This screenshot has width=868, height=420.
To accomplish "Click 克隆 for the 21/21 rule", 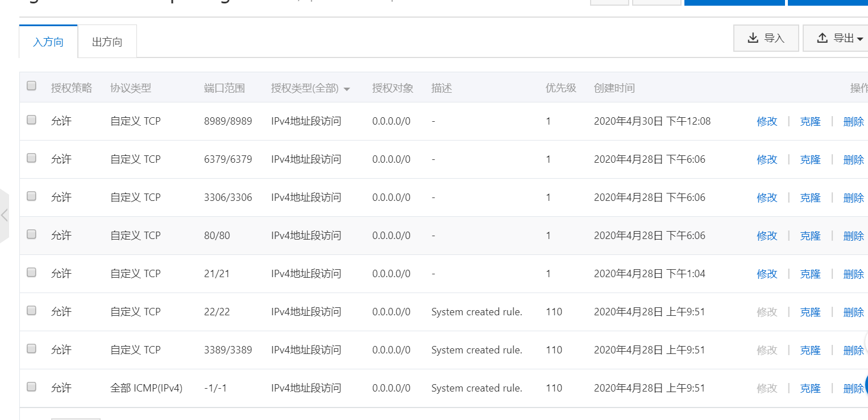I will 810,274.
